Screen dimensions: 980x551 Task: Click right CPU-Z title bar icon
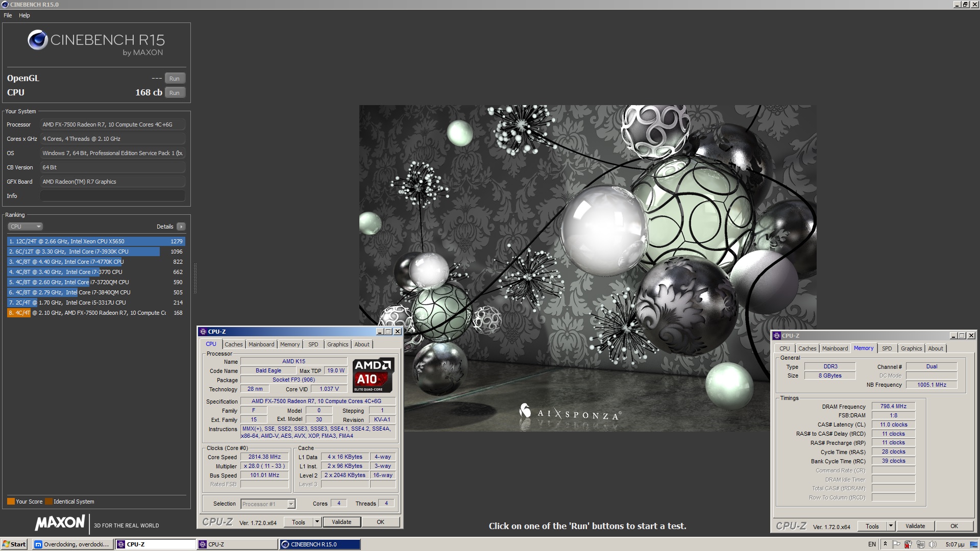tap(777, 336)
